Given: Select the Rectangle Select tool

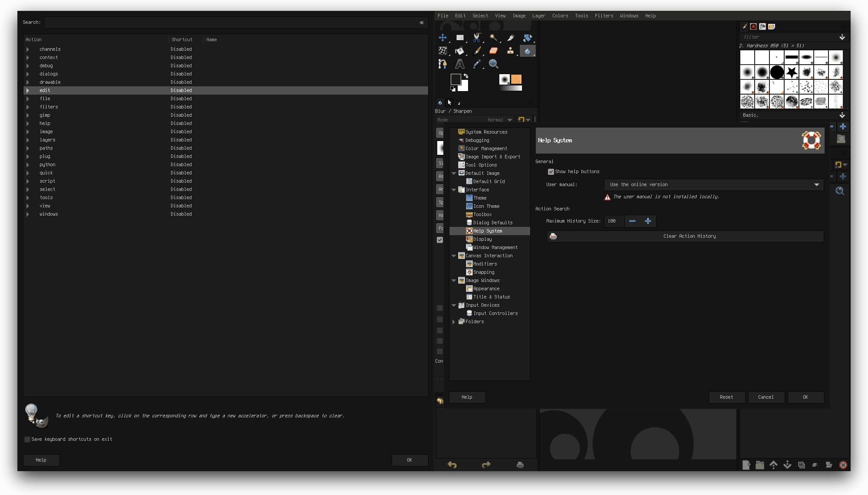Looking at the screenshot, I should [x=460, y=38].
